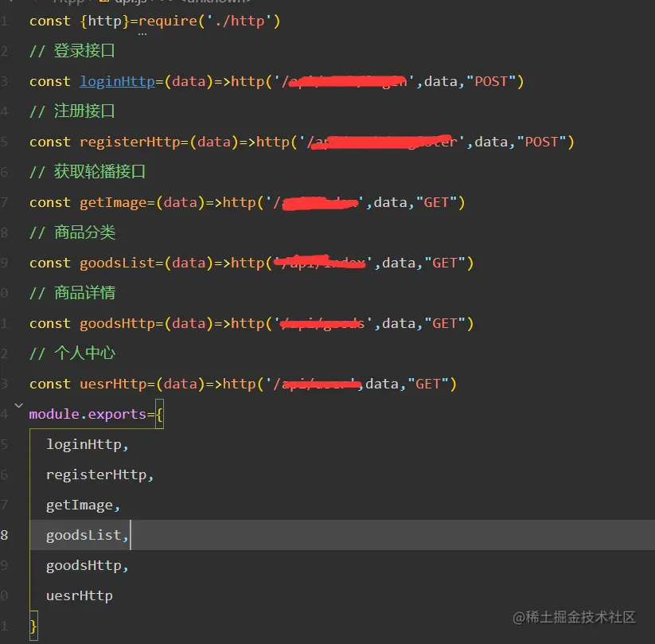Click the loginHttp underlined identifier
The height and width of the screenshot is (644, 655).
coord(117,81)
